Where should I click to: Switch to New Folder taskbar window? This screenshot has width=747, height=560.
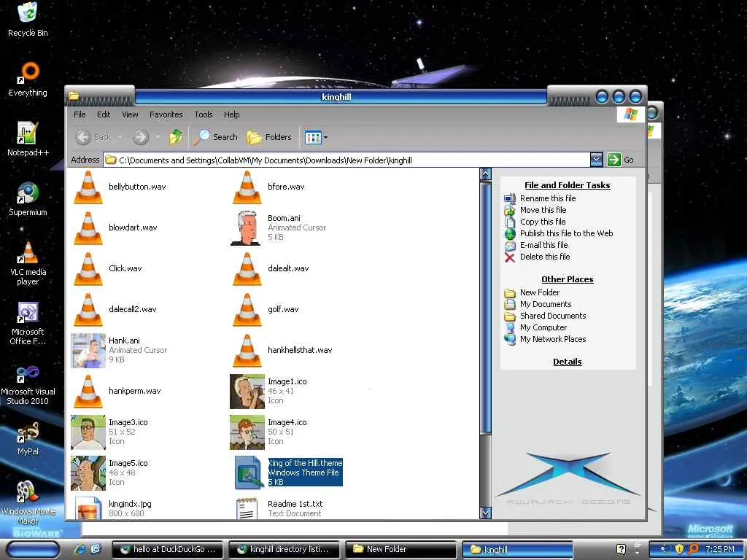pyautogui.click(x=401, y=550)
